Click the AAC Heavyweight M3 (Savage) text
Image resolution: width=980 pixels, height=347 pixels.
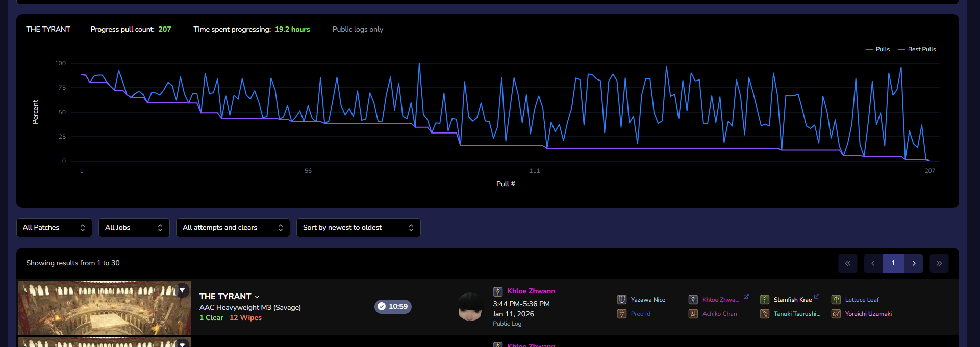(250, 307)
